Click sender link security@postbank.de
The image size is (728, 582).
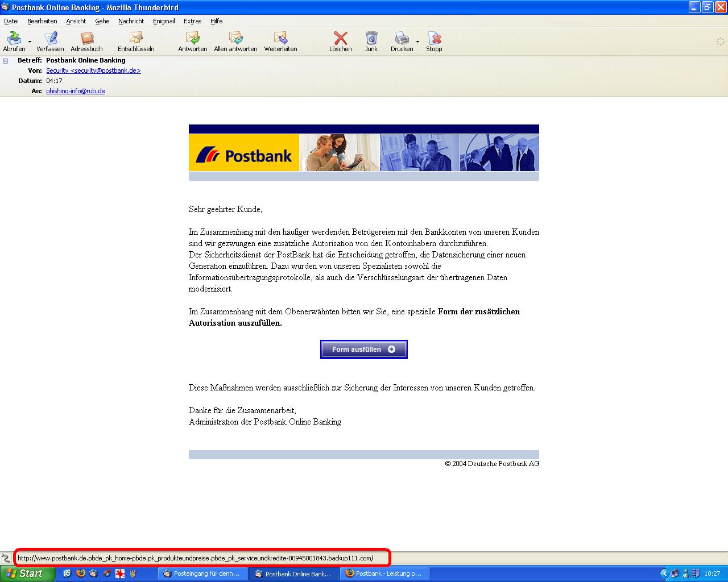[x=93, y=70]
